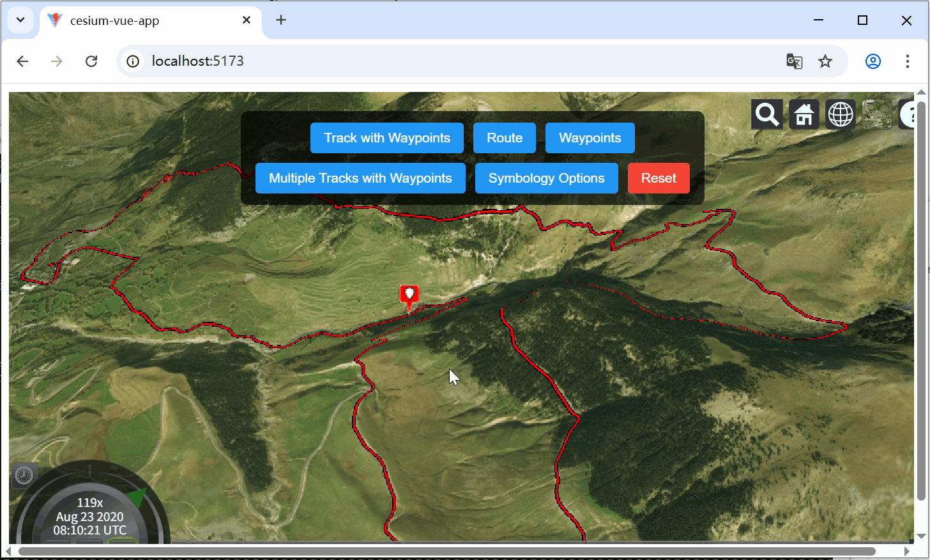Click the Home view icon
This screenshot has width=930, height=560.
click(x=804, y=115)
